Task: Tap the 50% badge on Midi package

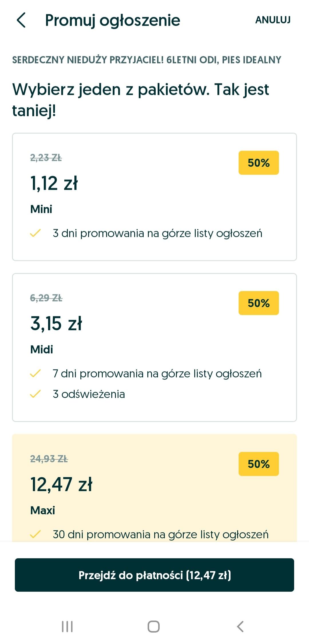Action: [259, 303]
